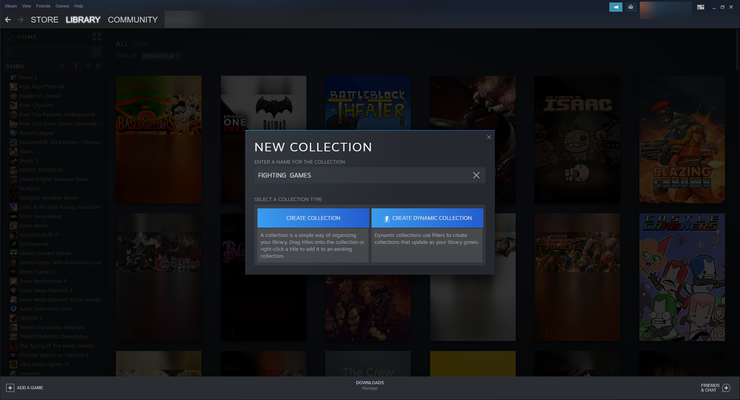The width and height of the screenshot is (740, 400).
Task: Open the Help menu
Action: pos(78,6)
